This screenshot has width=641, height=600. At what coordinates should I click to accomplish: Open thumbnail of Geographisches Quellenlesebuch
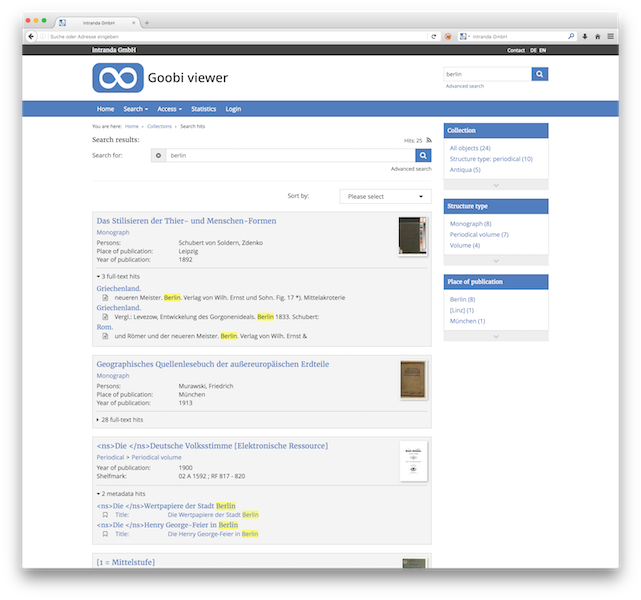coord(413,379)
